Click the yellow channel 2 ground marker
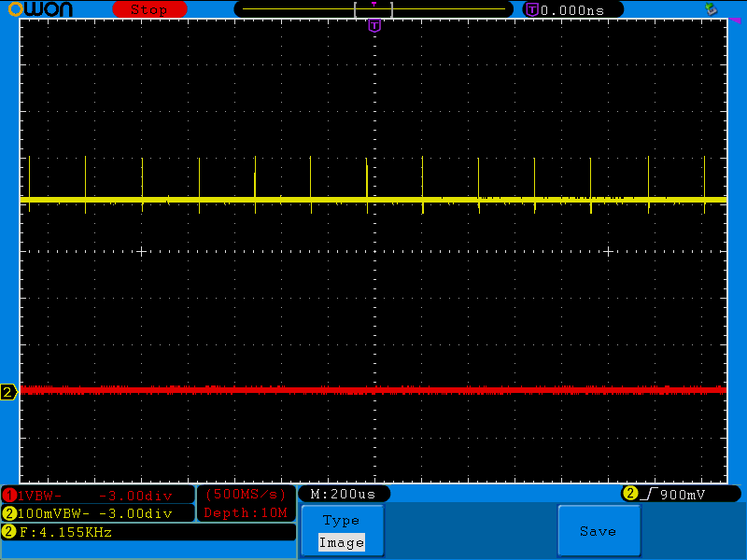The width and height of the screenshot is (747, 560). pos(8,392)
